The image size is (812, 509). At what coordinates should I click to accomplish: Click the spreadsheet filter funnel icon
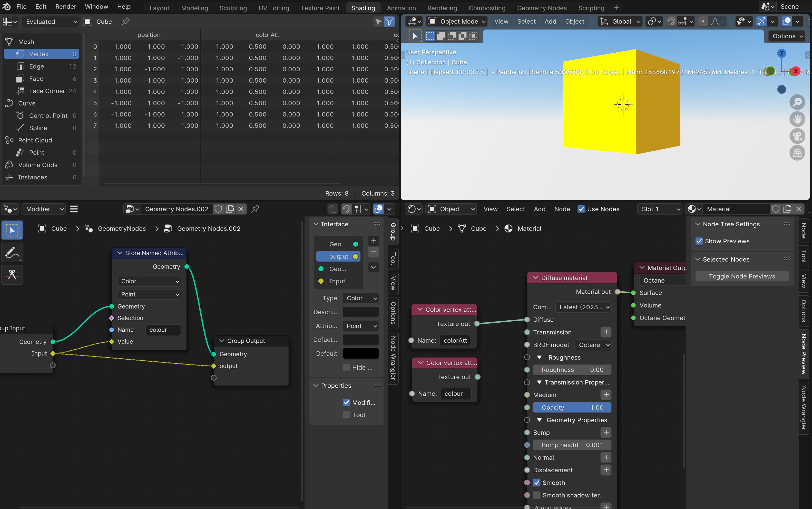[x=389, y=22]
